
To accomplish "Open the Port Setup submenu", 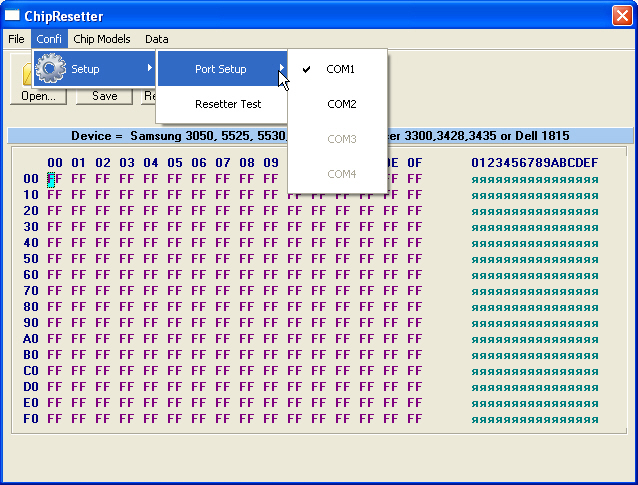I will pyautogui.click(x=221, y=69).
